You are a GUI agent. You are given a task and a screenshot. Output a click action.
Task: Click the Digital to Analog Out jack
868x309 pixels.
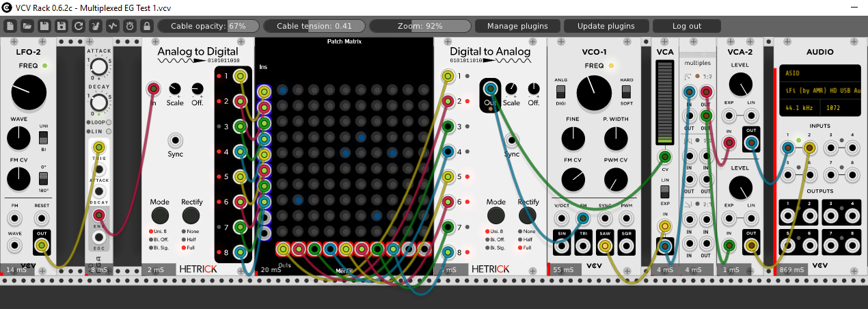pyautogui.click(x=490, y=89)
